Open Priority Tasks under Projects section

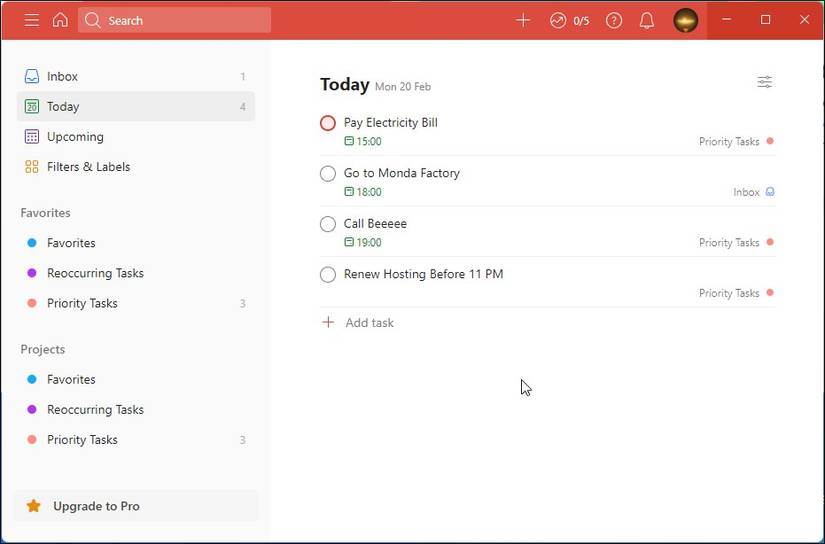(x=136, y=440)
